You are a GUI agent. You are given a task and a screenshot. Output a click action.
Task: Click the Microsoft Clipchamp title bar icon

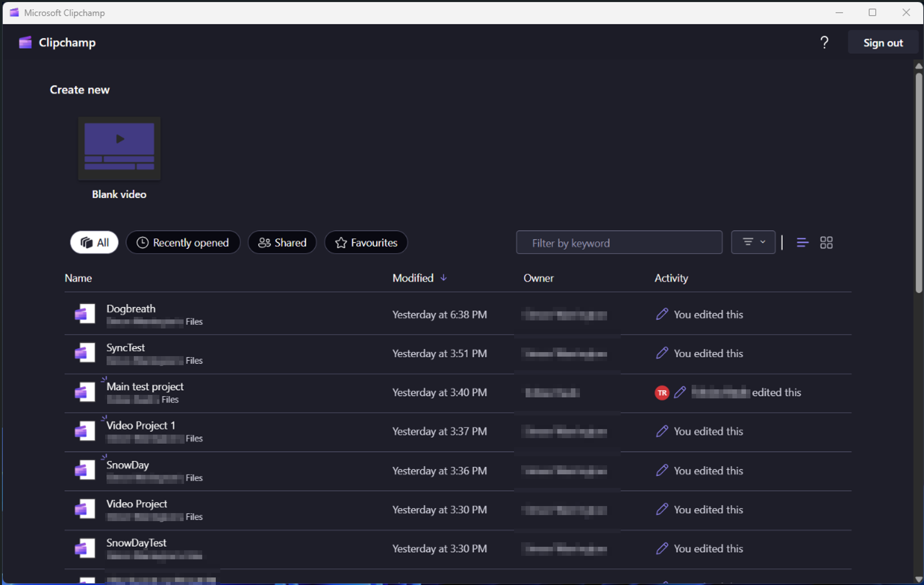[14, 13]
